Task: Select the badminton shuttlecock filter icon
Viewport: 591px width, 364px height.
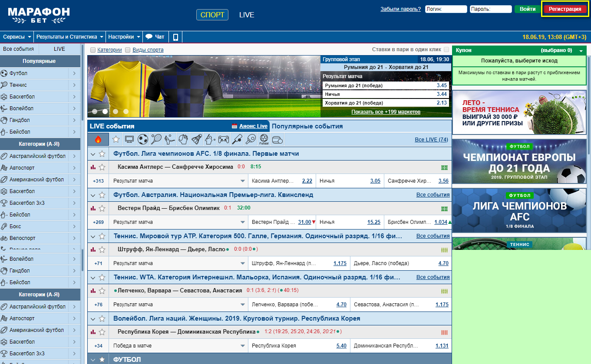Action: click(197, 139)
